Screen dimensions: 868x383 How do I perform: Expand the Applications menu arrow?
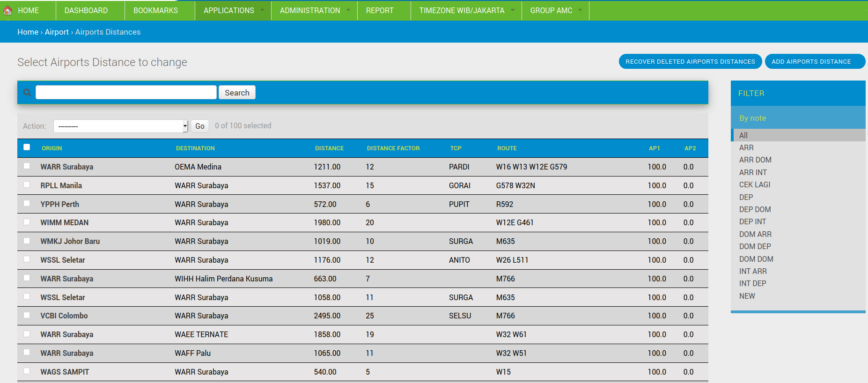tap(262, 10)
